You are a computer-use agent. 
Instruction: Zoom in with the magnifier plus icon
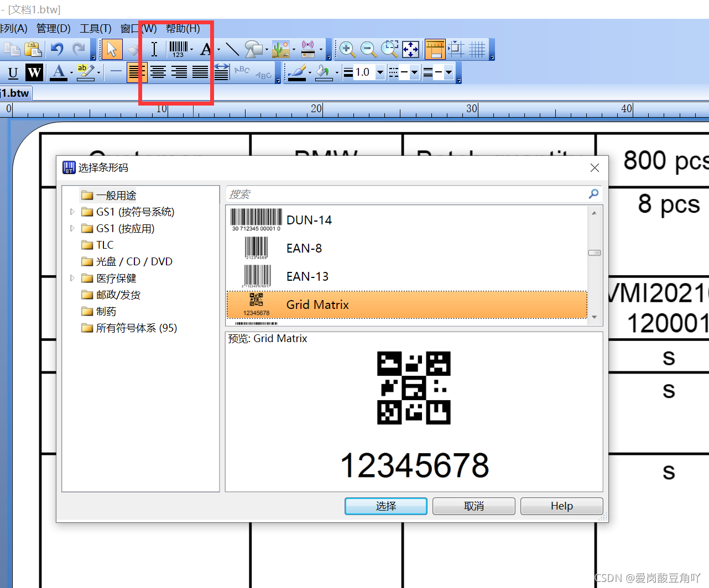pyautogui.click(x=347, y=50)
